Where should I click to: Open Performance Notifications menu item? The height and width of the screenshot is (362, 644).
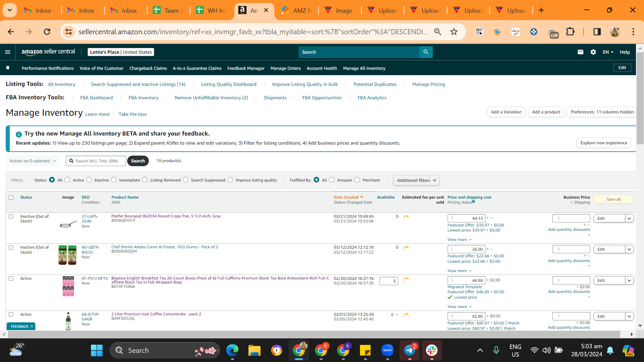click(48, 68)
